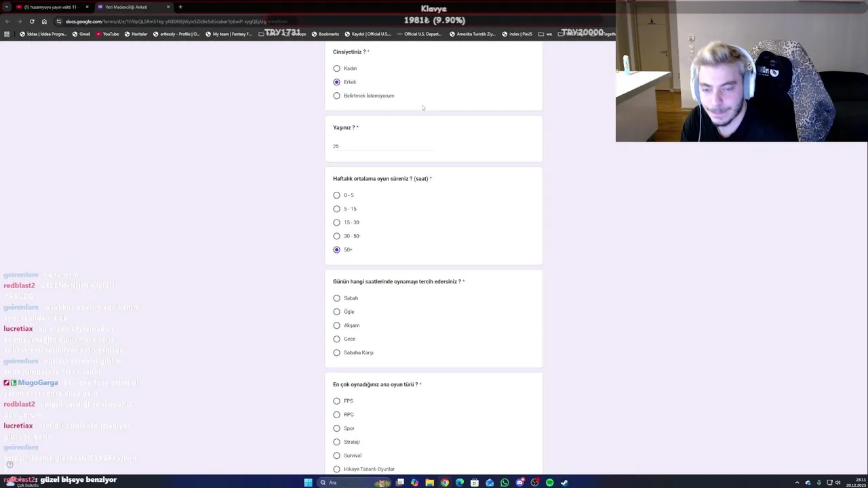Open Steam from the taskbar
This screenshot has height=488, width=868.
coord(564,483)
